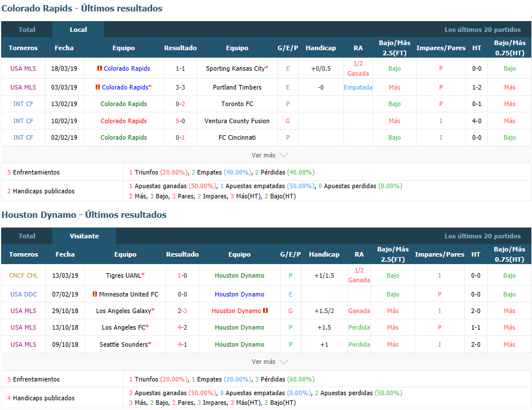Click INT CF tournament in 13/02/19 row
The height and width of the screenshot is (410, 532).
pyautogui.click(x=23, y=104)
